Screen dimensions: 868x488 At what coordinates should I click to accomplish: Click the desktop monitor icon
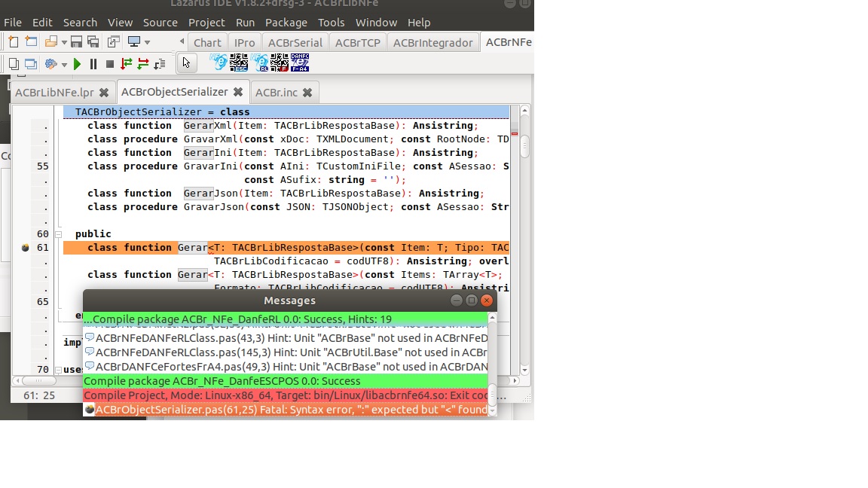[134, 42]
